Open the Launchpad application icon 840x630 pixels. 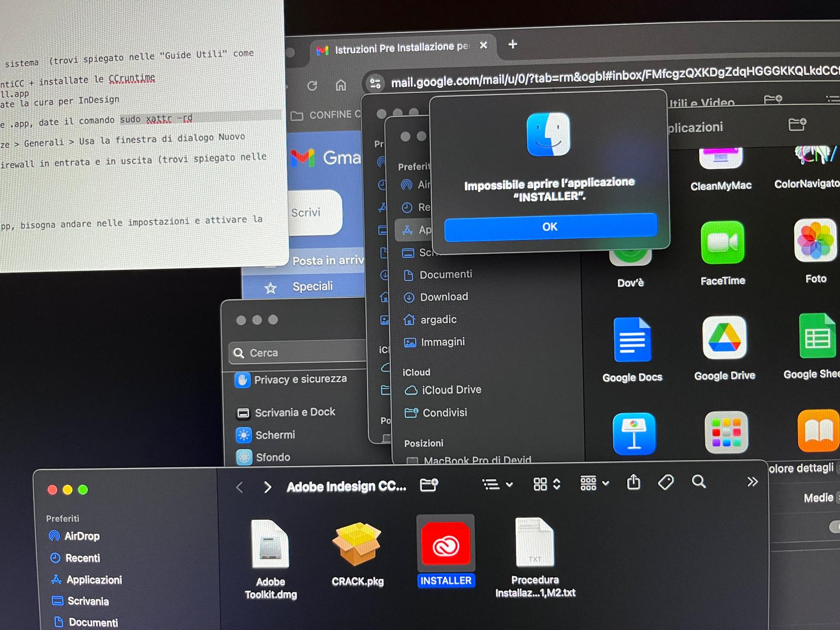(x=726, y=432)
